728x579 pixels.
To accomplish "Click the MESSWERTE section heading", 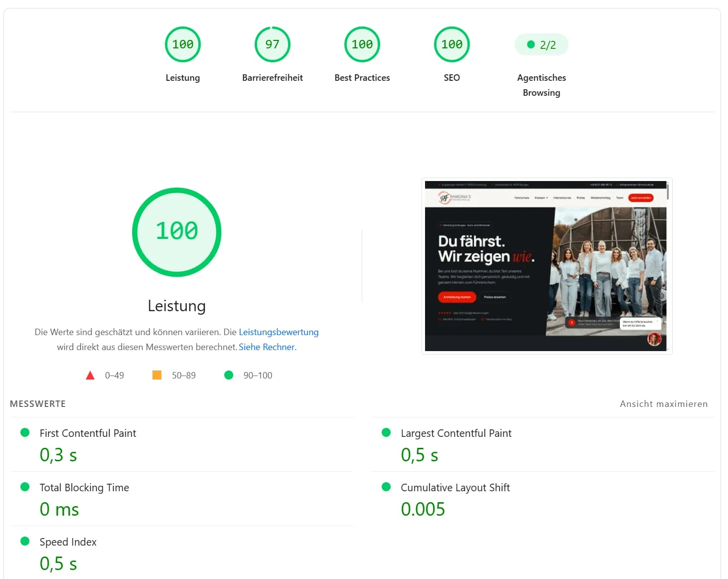I will tap(38, 404).
